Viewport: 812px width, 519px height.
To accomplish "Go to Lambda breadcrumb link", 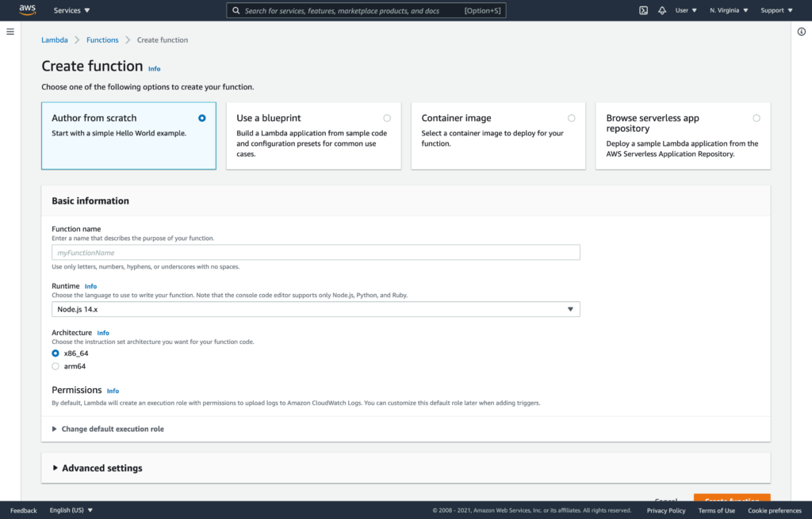I will click(x=55, y=40).
